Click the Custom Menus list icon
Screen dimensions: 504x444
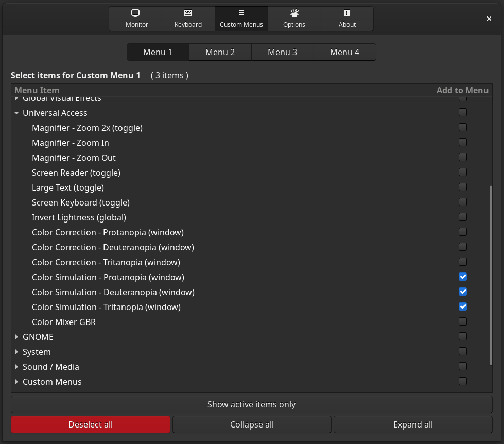[x=241, y=13]
